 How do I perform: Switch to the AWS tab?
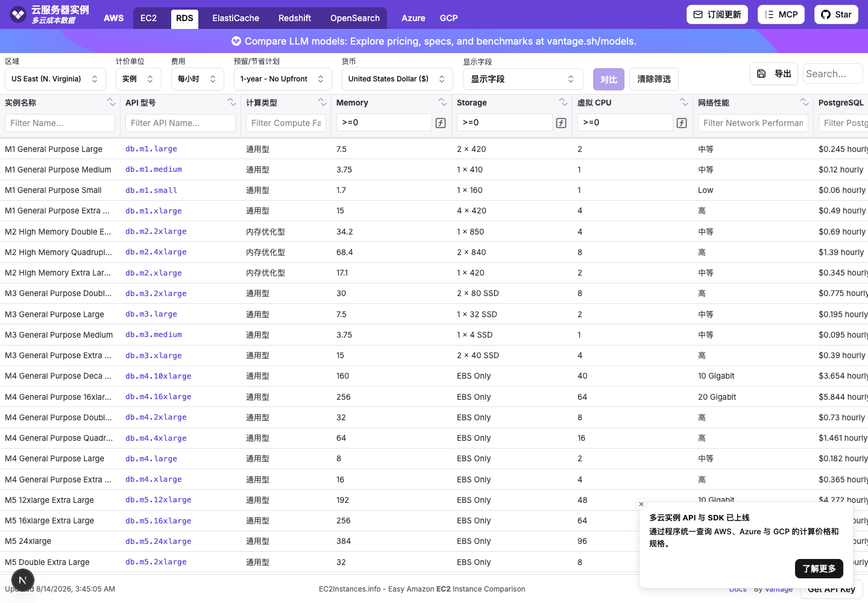pos(113,18)
